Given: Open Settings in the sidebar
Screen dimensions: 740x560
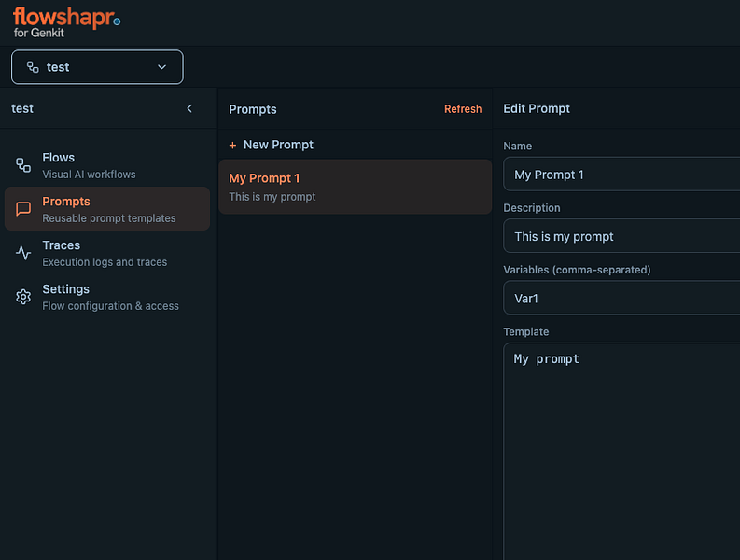Looking at the screenshot, I should pyautogui.click(x=107, y=297).
